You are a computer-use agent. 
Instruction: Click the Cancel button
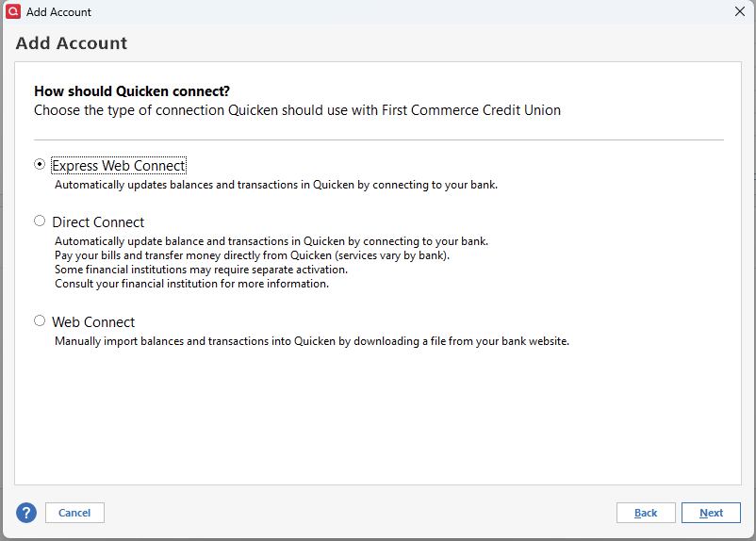(74, 513)
